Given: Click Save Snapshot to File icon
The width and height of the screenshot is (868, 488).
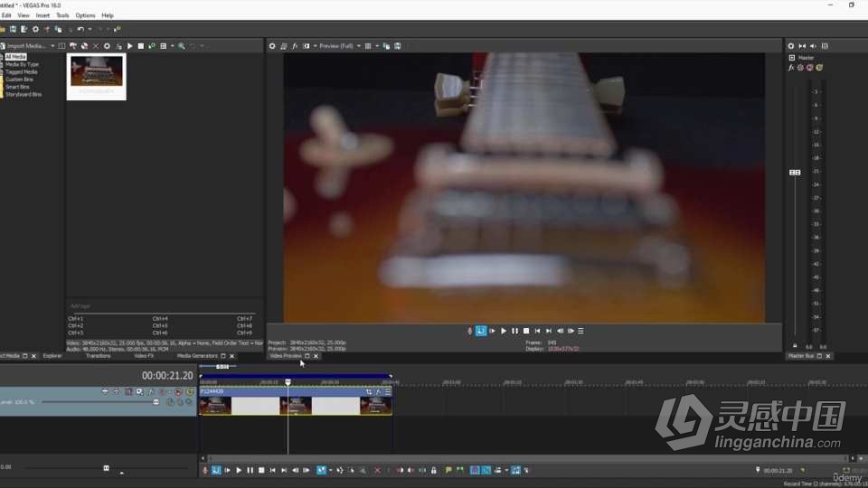Looking at the screenshot, I should point(398,46).
